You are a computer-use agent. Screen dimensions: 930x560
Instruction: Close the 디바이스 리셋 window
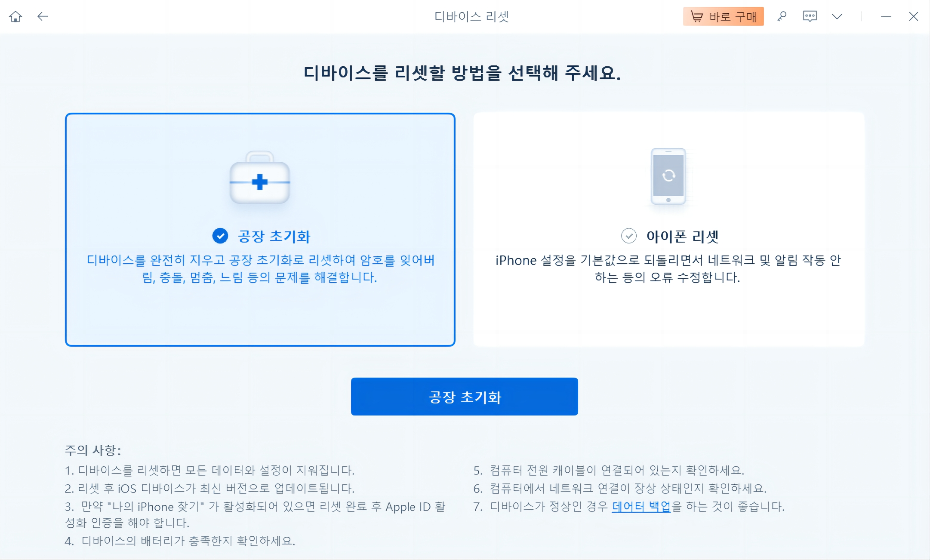[913, 17]
